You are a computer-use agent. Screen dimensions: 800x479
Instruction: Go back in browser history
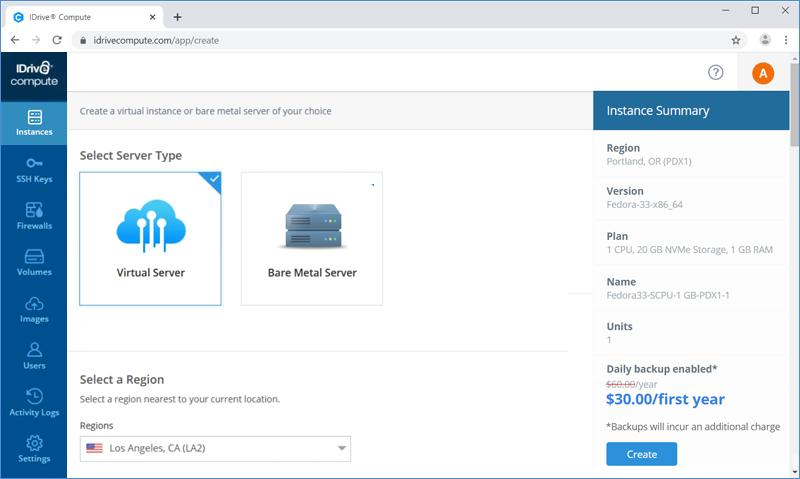click(15, 40)
